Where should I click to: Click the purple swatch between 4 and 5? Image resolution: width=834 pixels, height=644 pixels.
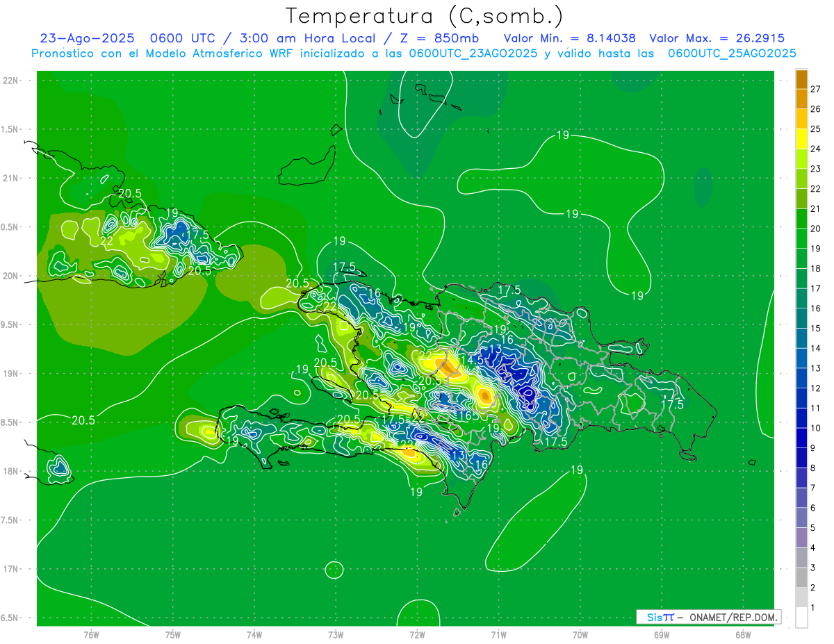(801, 538)
